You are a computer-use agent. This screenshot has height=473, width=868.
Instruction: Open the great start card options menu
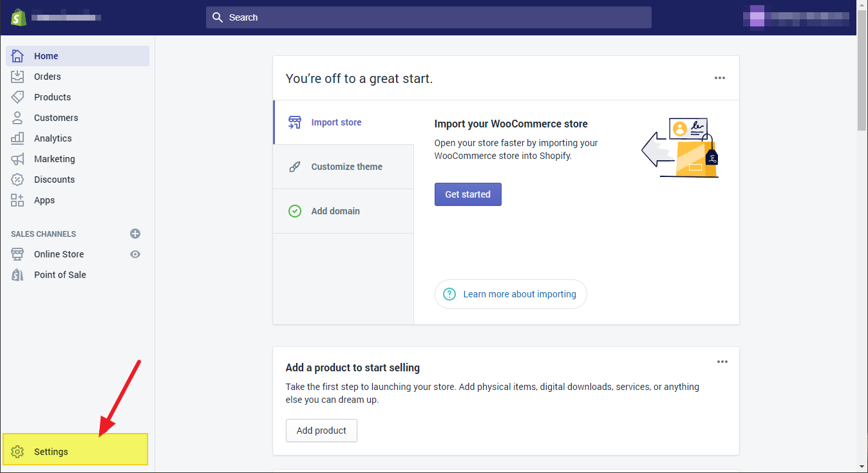coord(720,78)
